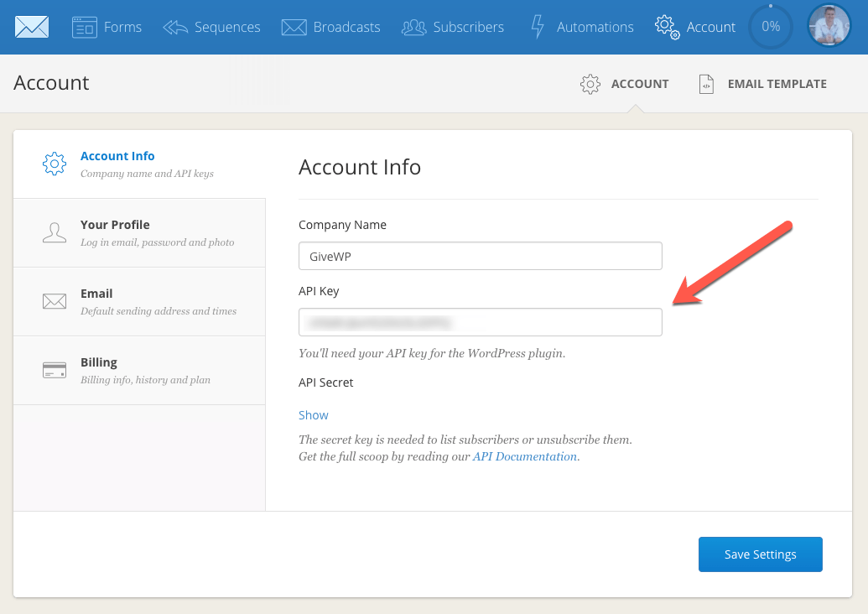Open the user profile avatar

click(829, 26)
